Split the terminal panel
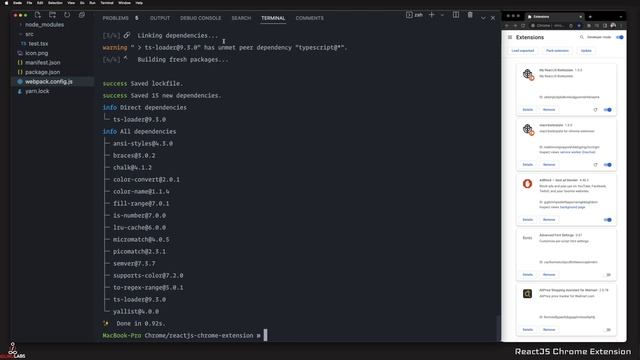The height and width of the screenshot is (360, 640). [x=456, y=15]
